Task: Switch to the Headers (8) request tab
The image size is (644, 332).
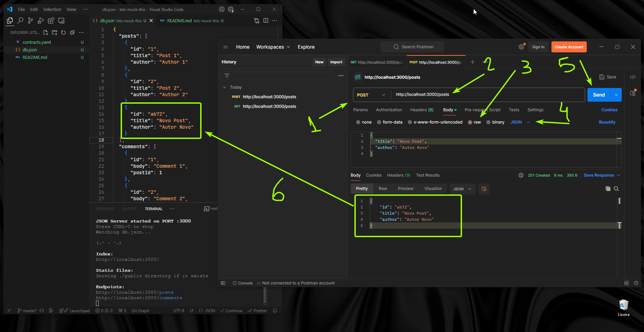Action: coord(422,110)
